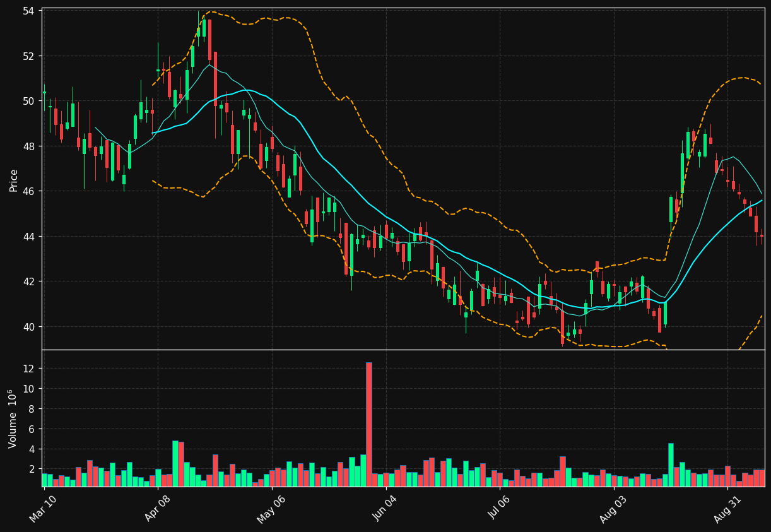
Task: Click the Aug 03 date label
Action: [614, 508]
